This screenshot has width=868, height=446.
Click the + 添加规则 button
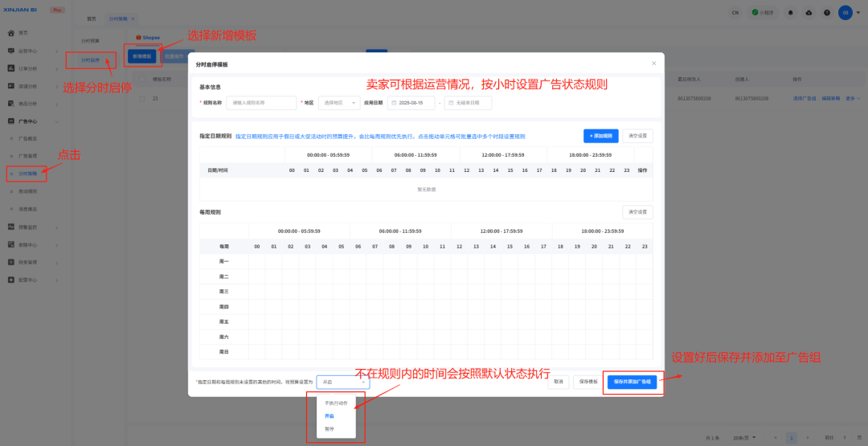(600, 136)
